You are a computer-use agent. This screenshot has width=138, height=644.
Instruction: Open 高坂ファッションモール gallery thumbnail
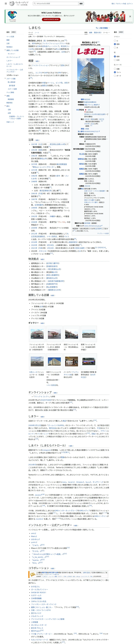coord(72,334)
